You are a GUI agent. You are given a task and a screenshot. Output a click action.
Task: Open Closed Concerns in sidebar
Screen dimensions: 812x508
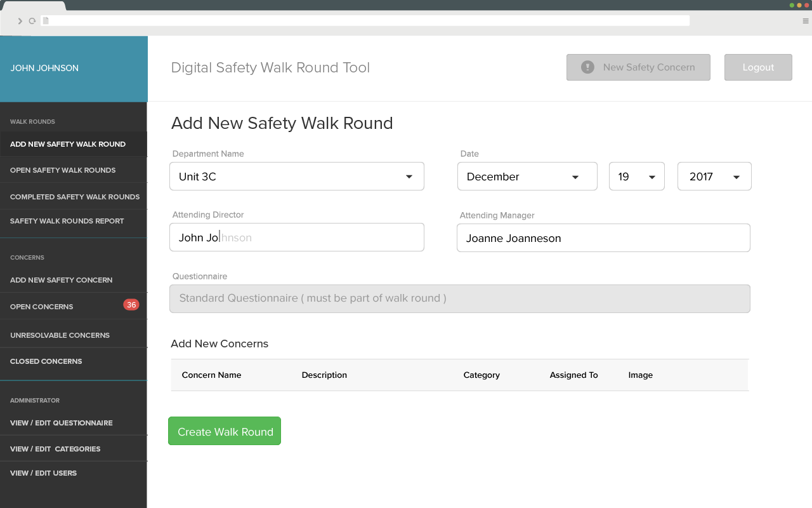click(74, 361)
